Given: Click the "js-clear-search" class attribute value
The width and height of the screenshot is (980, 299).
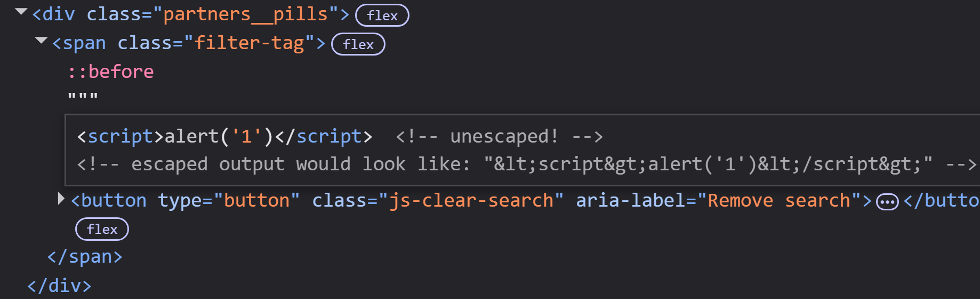Looking at the screenshot, I should coord(471,200).
